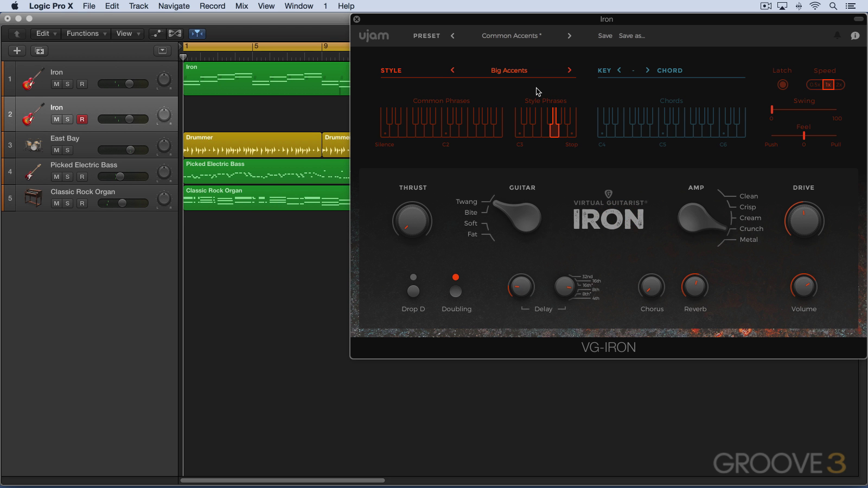The width and height of the screenshot is (868, 488).
Task: Open the Functions dropdown menu
Action: (x=86, y=34)
